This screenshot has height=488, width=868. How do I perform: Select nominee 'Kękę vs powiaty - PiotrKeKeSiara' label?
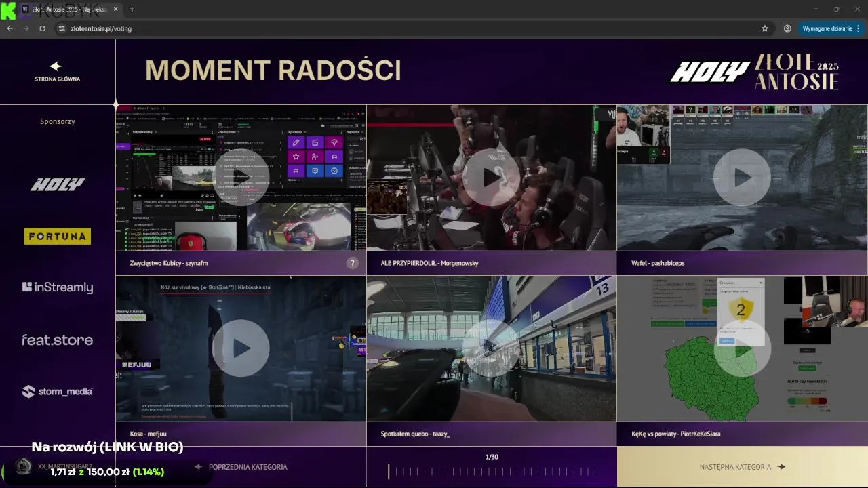pos(675,434)
